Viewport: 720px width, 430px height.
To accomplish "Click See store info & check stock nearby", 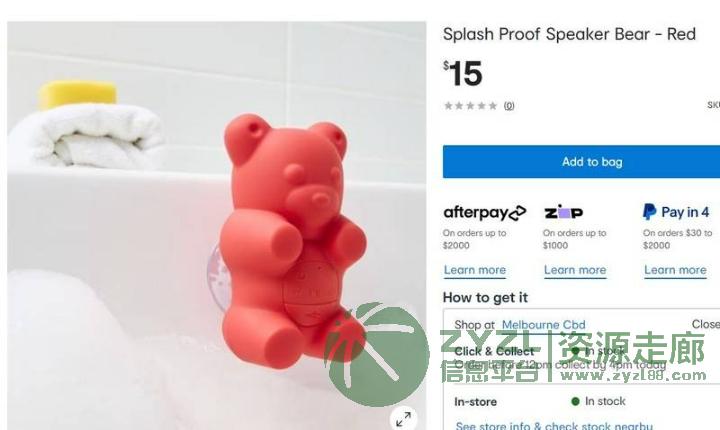I will coord(554,425).
